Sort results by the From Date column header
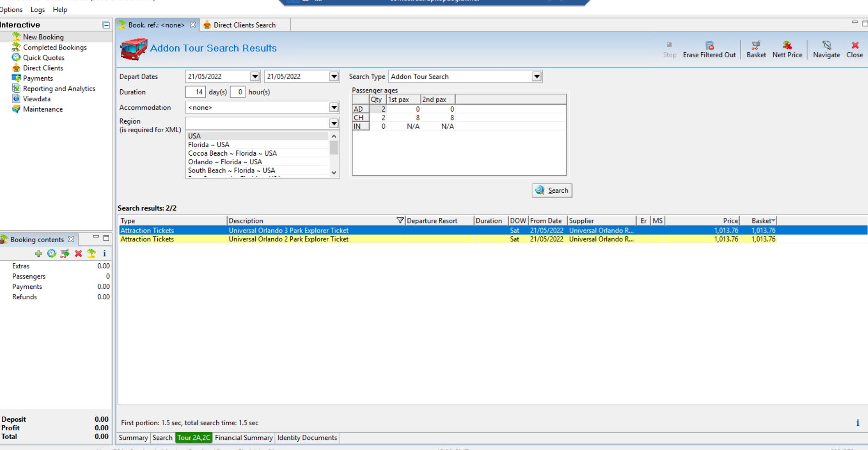Screen dimensions: 868x450 click(x=548, y=221)
